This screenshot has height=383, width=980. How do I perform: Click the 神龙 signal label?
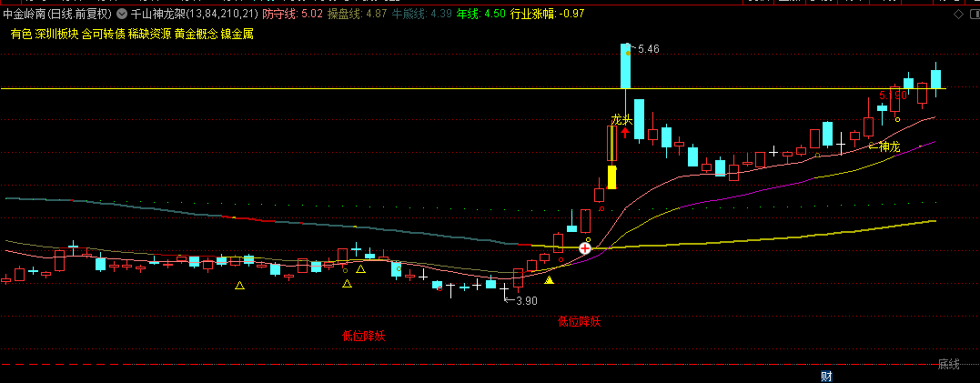pyautogui.click(x=889, y=146)
